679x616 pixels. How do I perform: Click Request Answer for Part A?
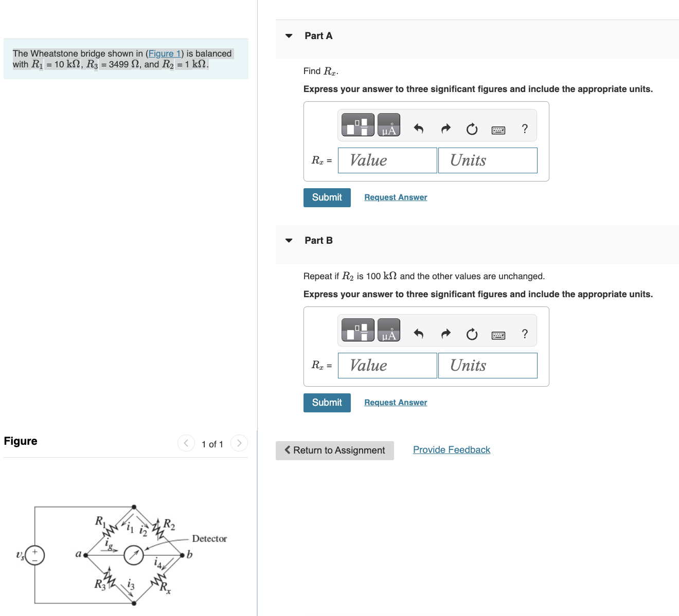(x=395, y=197)
